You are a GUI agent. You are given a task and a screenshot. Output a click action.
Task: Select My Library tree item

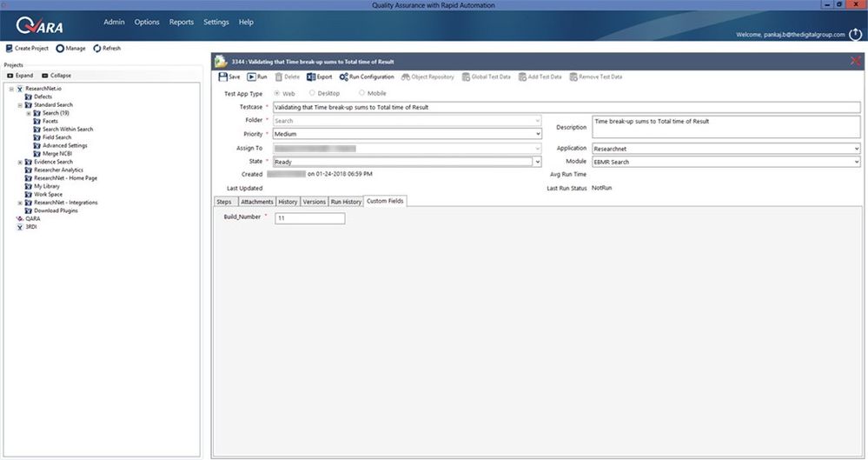pyautogui.click(x=47, y=187)
